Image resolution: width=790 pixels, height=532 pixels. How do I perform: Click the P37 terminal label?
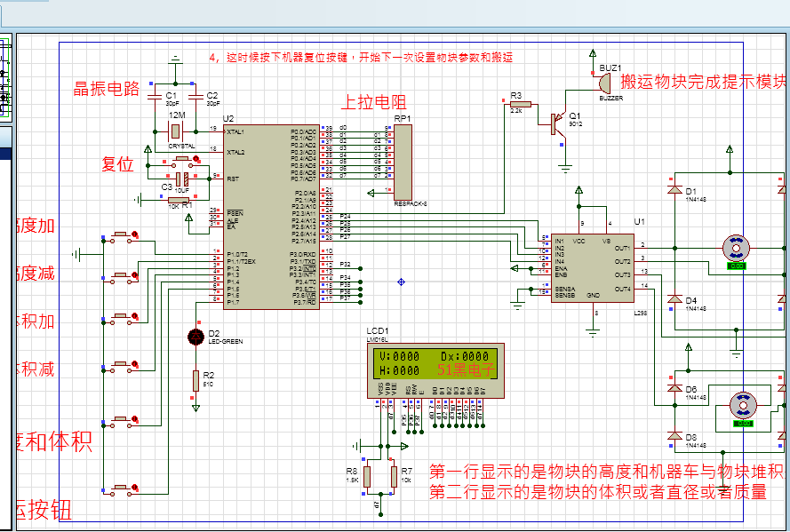point(345,298)
